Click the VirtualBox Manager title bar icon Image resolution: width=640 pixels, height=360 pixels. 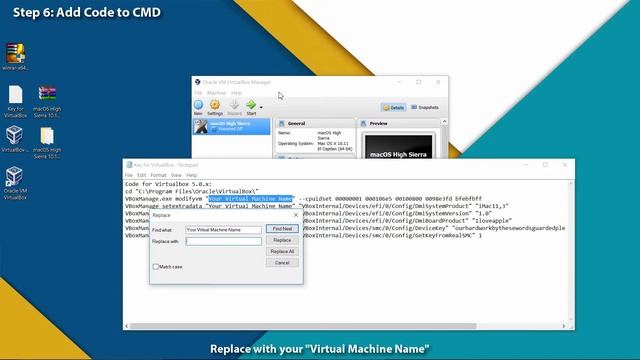(x=198, y=82)
